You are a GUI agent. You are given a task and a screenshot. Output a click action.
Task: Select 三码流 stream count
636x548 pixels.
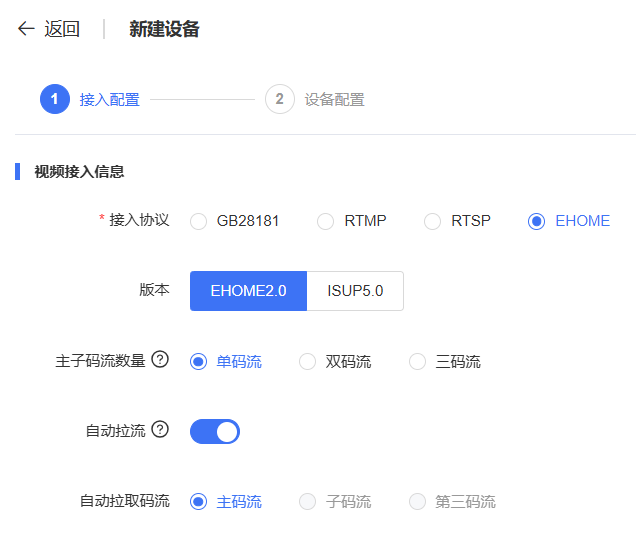[x=445, y=361]
